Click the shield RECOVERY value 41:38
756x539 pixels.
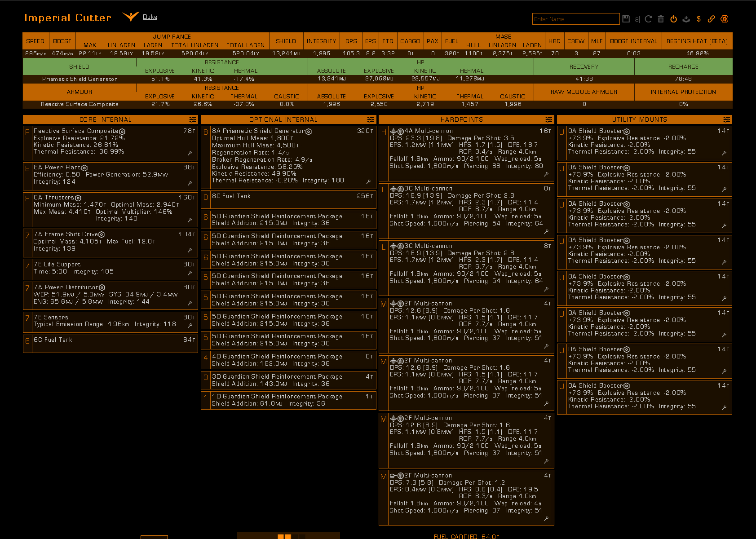click(x=584, y=79)
